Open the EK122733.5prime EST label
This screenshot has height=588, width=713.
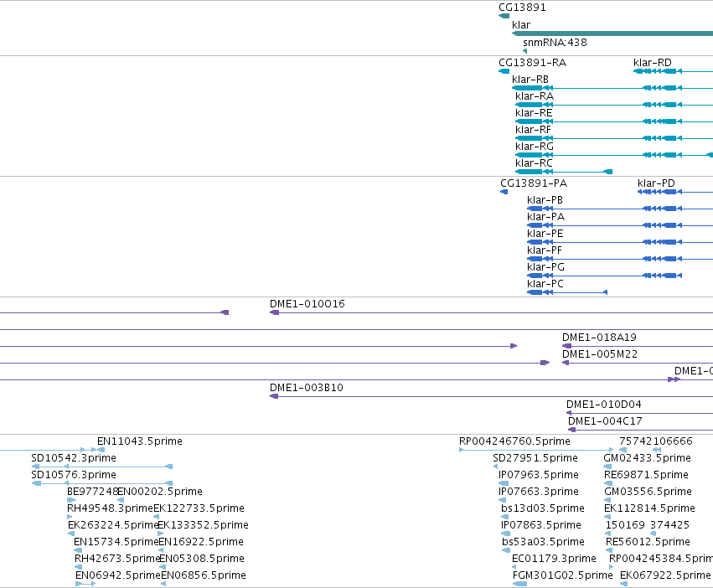pyautogui.click(x=199, y=508)
